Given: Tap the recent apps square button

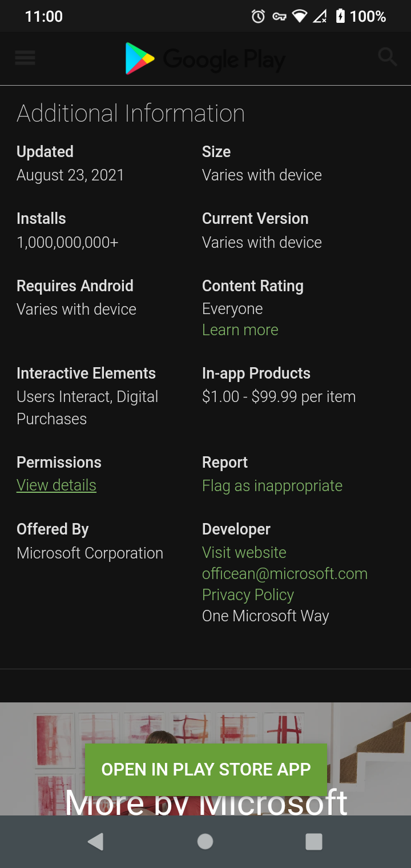Looking at the screenshot, I should [313, 841].
